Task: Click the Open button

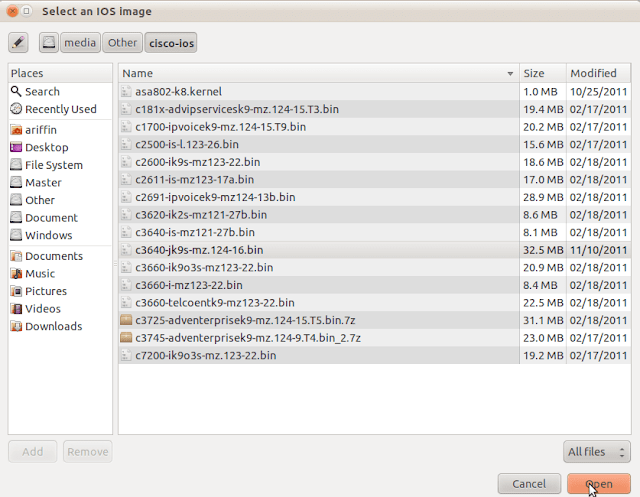Action: [598, 484]
